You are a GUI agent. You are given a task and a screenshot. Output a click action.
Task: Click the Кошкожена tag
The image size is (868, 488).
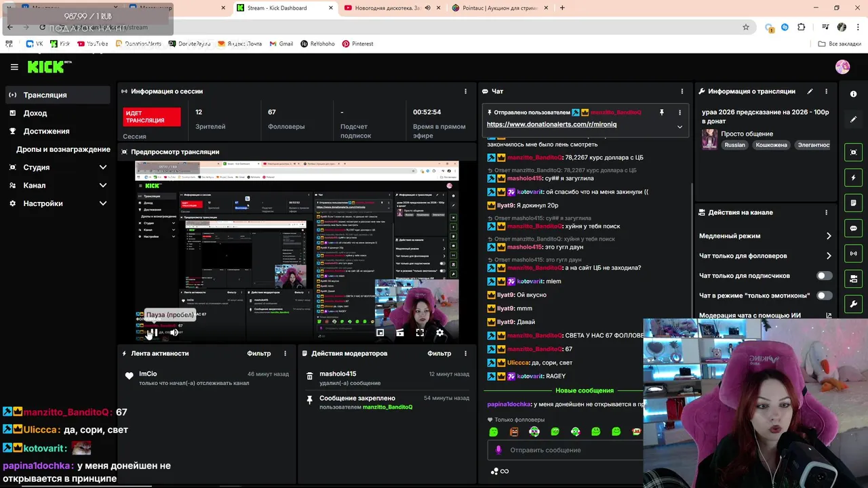(x=771, y=145)
